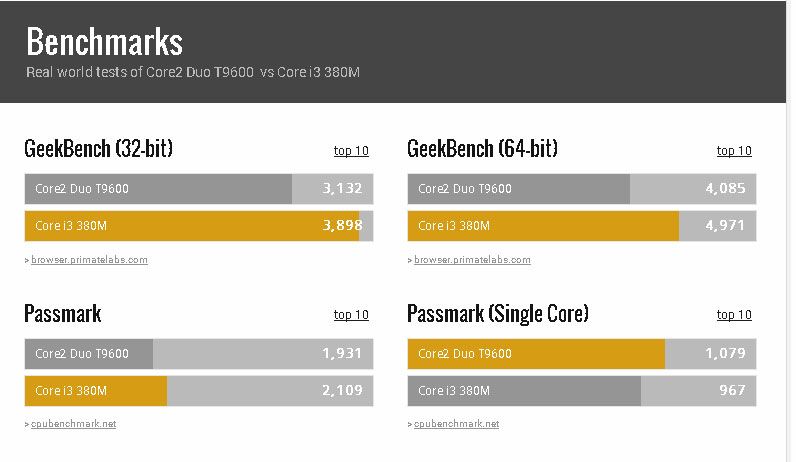Select Core i3 380M bar scoring 3,898

tap(198, 226)
